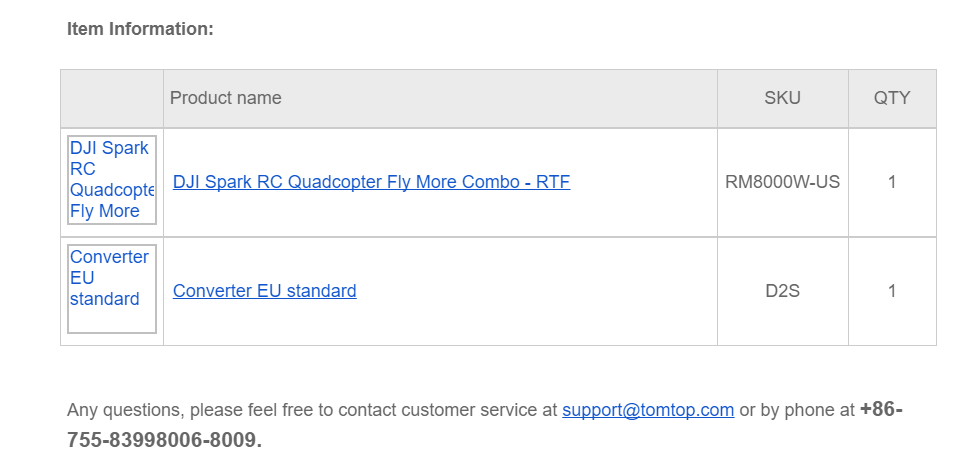Click the empty header cell above thumbnails
963x463 pixels.
click(112, 98)
